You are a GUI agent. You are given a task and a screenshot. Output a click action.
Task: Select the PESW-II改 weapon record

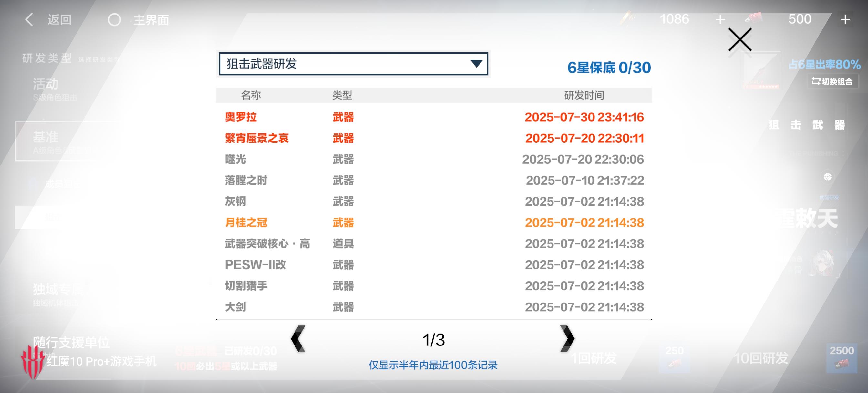pos(434,264)
